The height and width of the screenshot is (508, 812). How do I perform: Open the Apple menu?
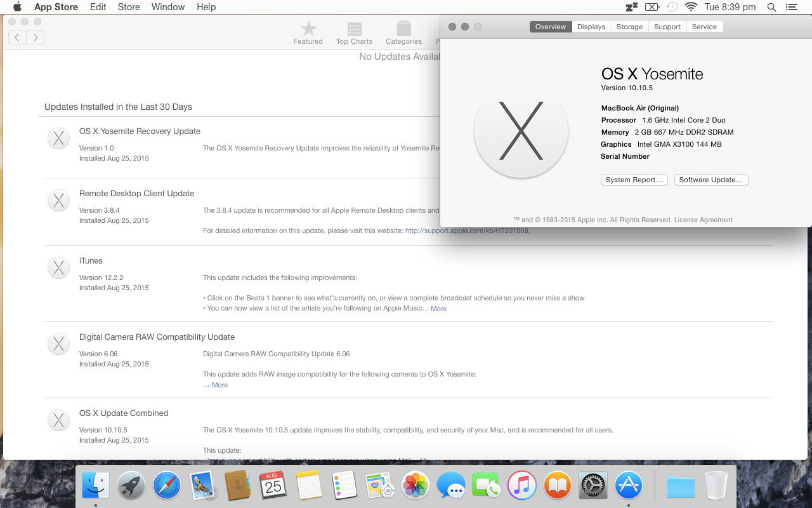tap(17, 7)
